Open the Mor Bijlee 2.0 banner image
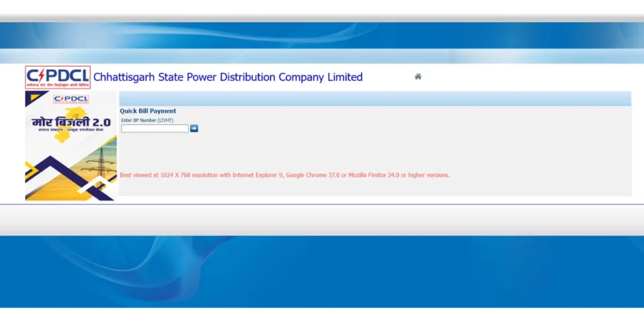Viewport: 644px width, 322px height. coord(71,146)
